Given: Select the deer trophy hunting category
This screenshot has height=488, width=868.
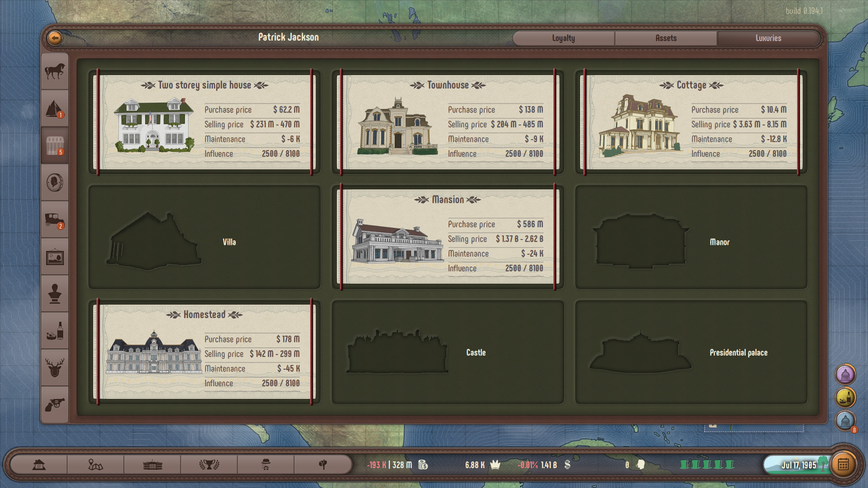Looking at the screenshot, I should pyautogui.click(x=55, y=367).
